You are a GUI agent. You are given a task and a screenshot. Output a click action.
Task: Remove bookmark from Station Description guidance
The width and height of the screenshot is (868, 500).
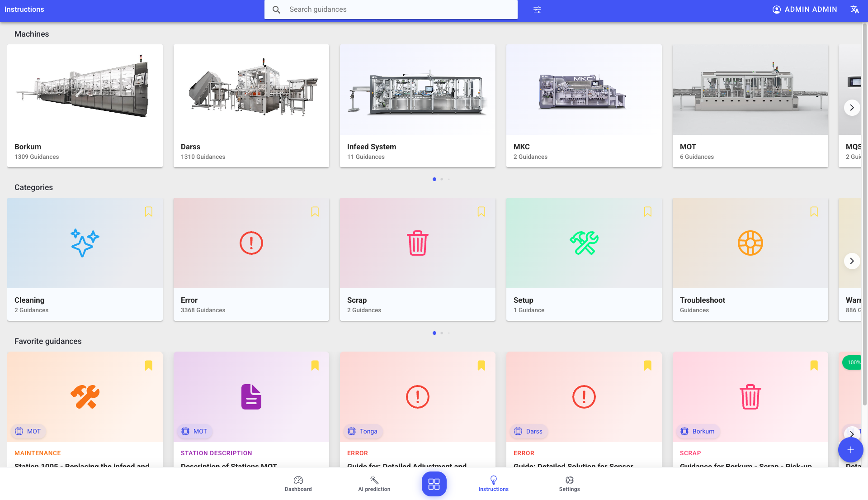(315, 366)
